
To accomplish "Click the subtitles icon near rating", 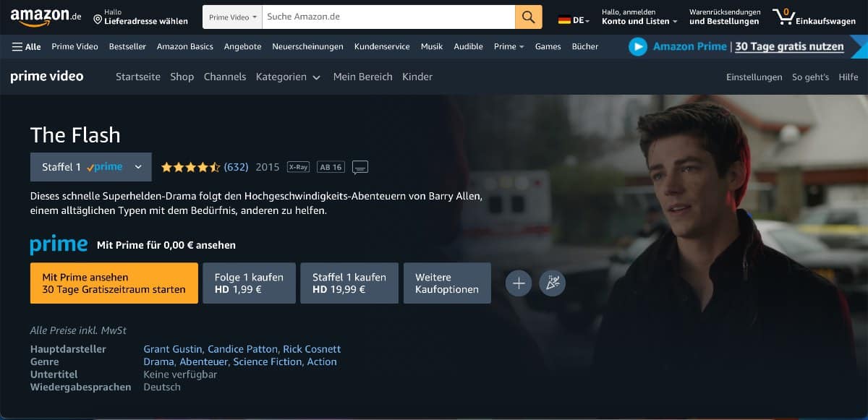I will click(x=360, y=167).
